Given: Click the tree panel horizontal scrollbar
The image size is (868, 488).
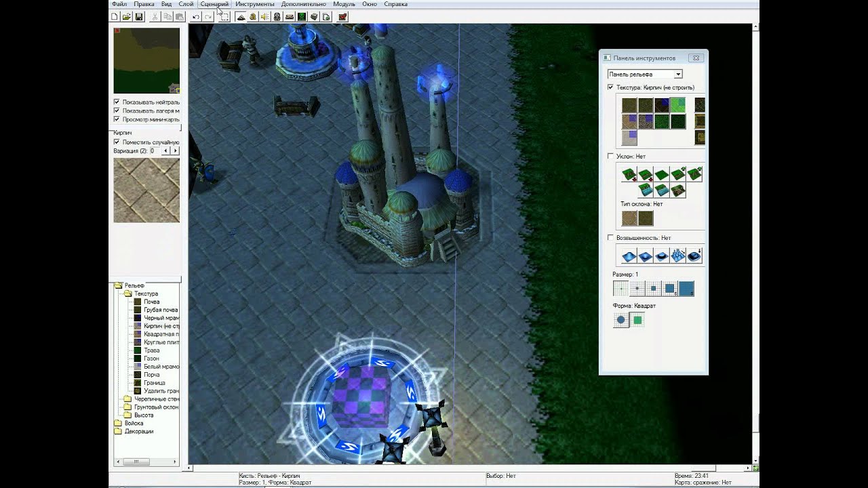Looking at the screenshot, I should [x=146, y=462].
